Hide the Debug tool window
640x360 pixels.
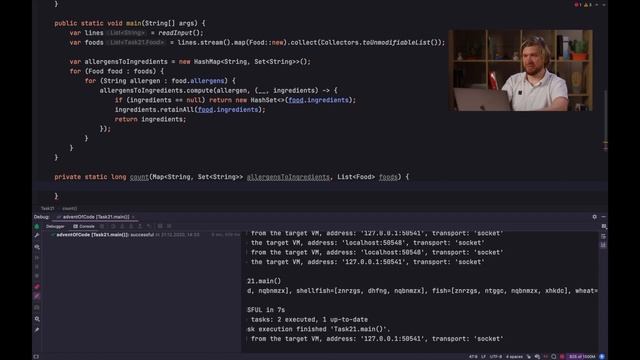[x=604, y=217]
